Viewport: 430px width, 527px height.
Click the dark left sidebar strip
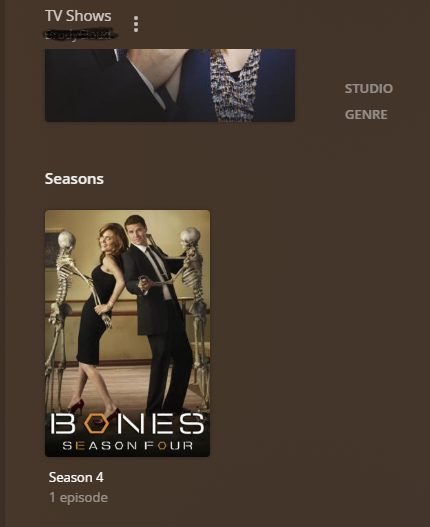2,264
